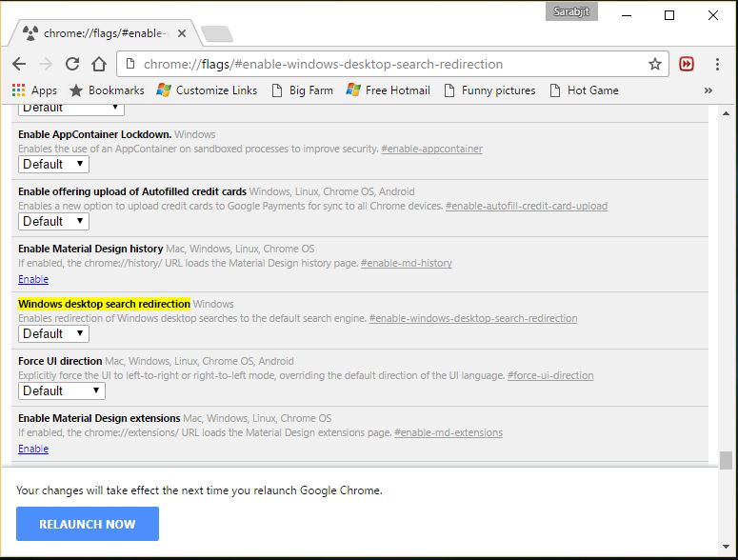Open the Hot Game bookmark
Screen dimensions: 738x560
tap(584, 90)
